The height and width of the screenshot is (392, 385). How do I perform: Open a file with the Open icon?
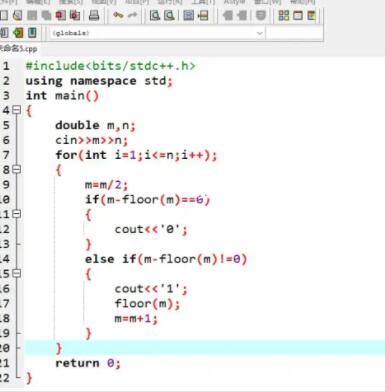click(17, 15)
